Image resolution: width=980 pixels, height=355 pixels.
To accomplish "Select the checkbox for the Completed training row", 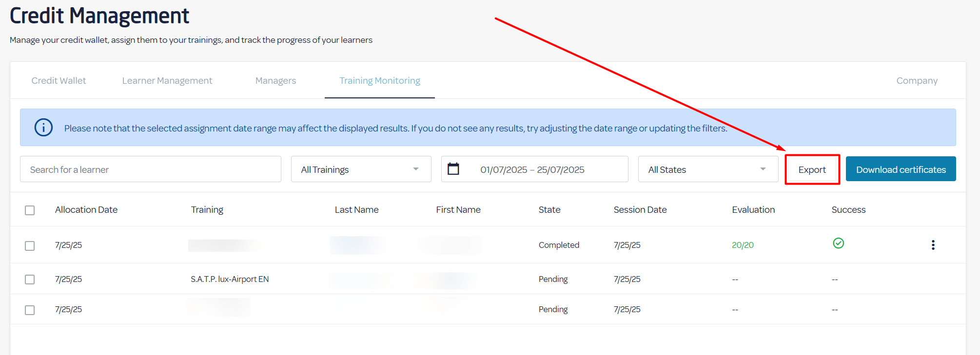I will pos(30,246).
